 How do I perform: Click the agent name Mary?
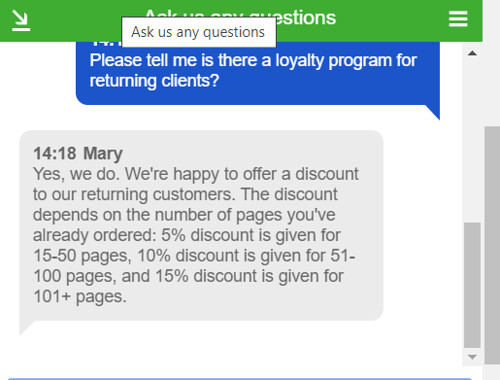click(x=103, y=154)
